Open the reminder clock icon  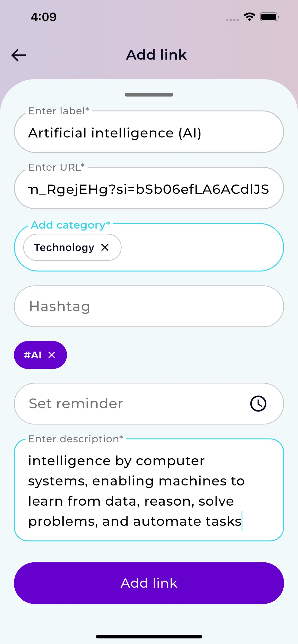click(x=258, y=404)
